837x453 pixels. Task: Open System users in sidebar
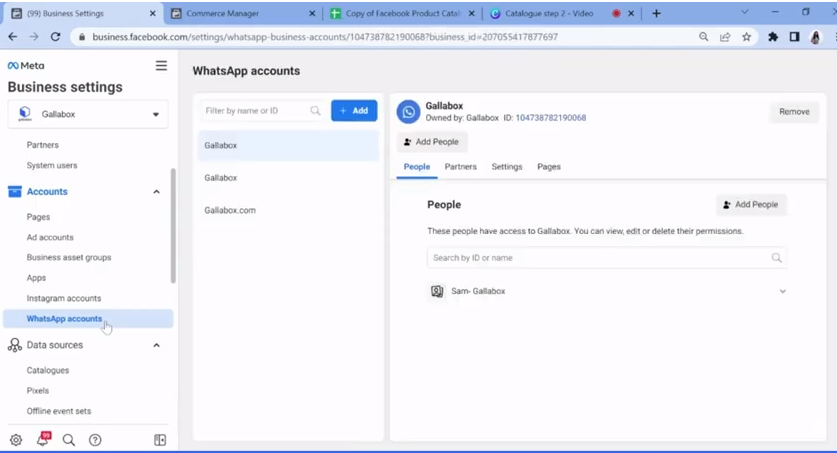point(52,165)
